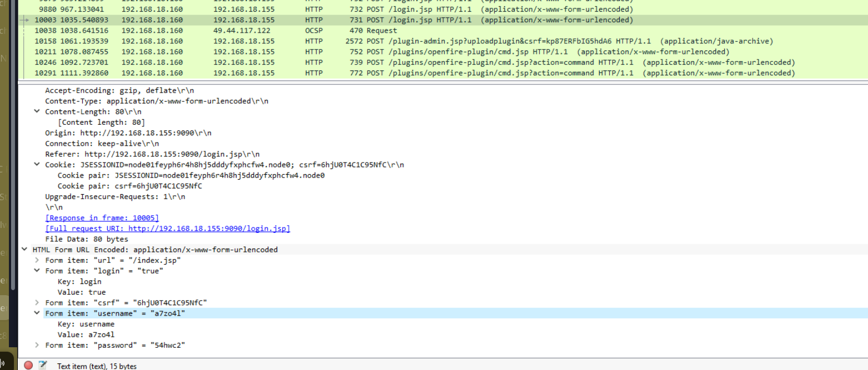
Task: Select packet 10211 POST cmd.jsp row
Action: point(389,52)
